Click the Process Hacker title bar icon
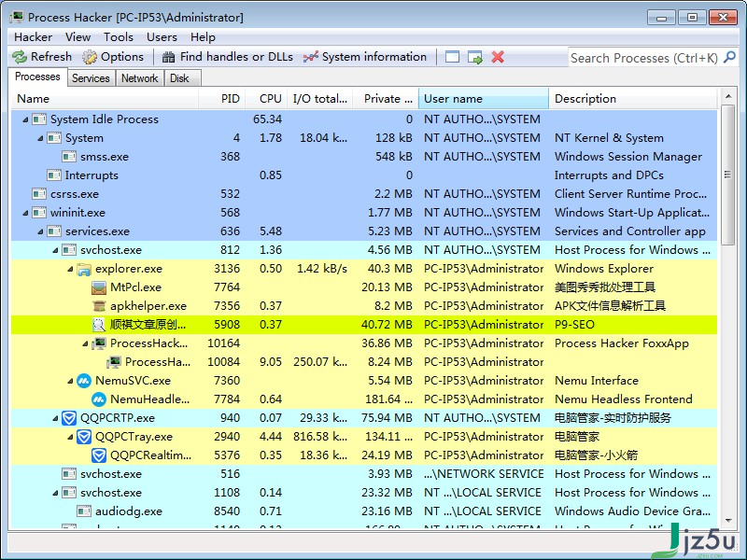Viewport: 747px width, 560px height. 17,17
